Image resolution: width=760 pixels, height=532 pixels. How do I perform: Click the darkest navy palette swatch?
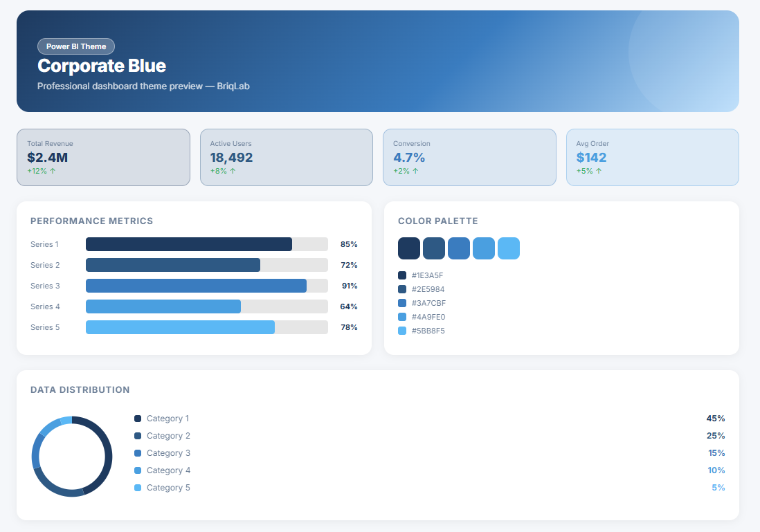(x=409, y=248)
